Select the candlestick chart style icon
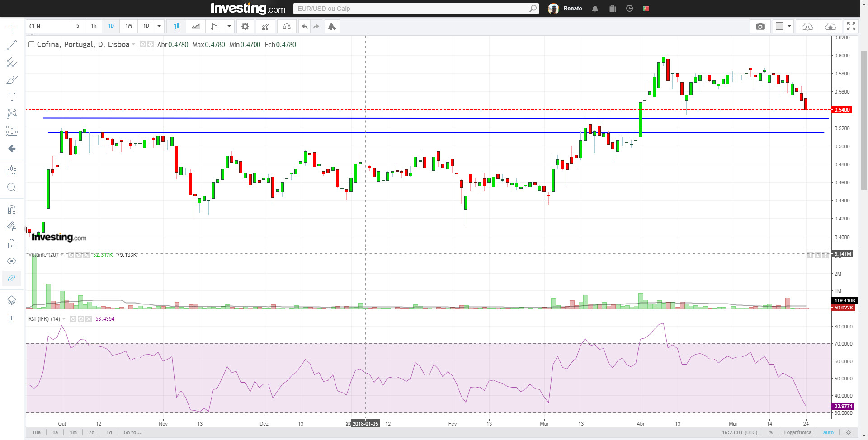The width and height of the screenshot is (868, 440). pos(176,26)
